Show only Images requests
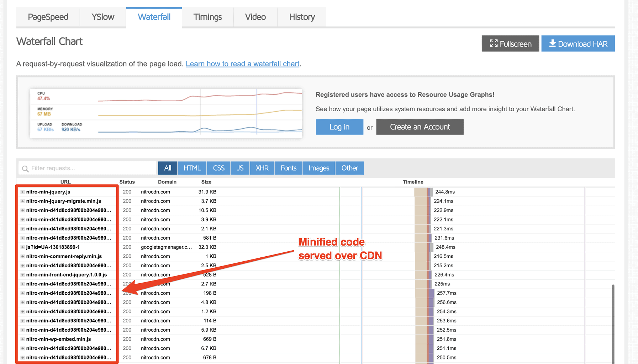Image resolution: width=638 pixels, height=364 pixels. tap(318, 168)
